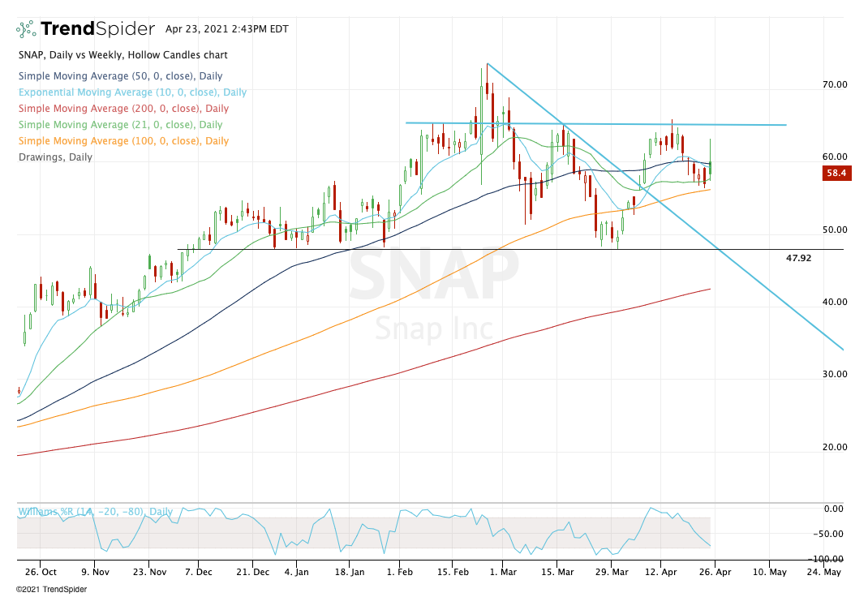Click the 9. Nov date axis label
Image resolution: width=868 pixels, height=597 pixels.
[95, 572]
